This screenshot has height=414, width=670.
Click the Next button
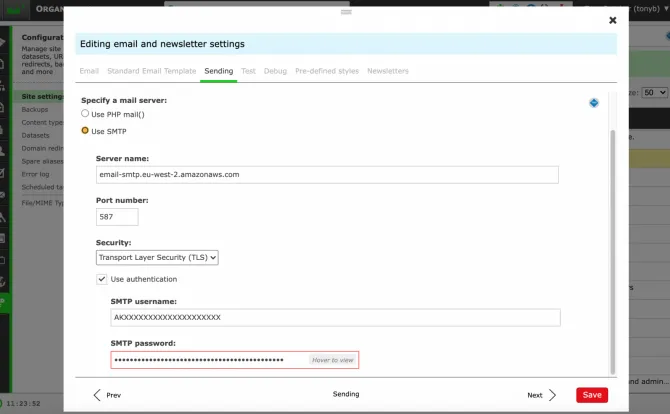541,395
